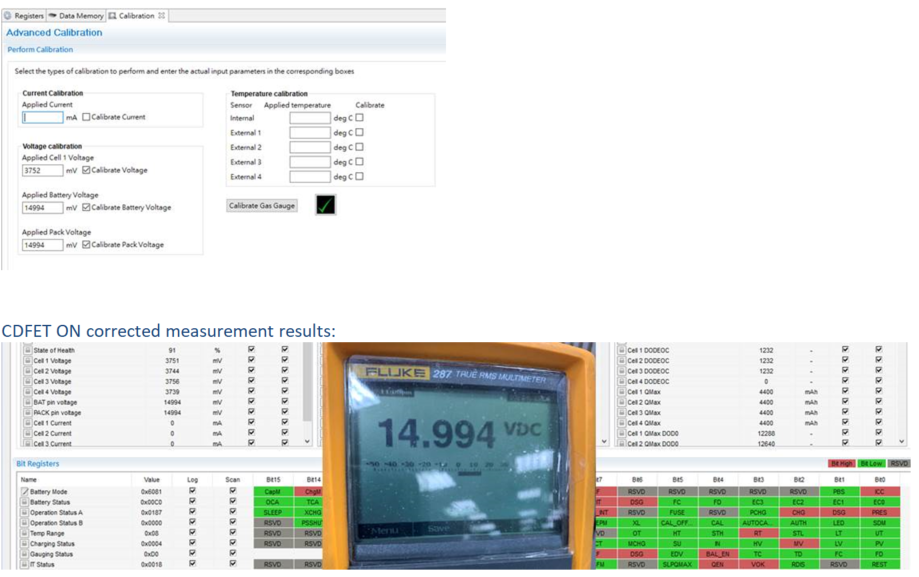Click the row icon beside Operation Status B
Viewport: 919px width, 577px height.
(x=25, y=522)
